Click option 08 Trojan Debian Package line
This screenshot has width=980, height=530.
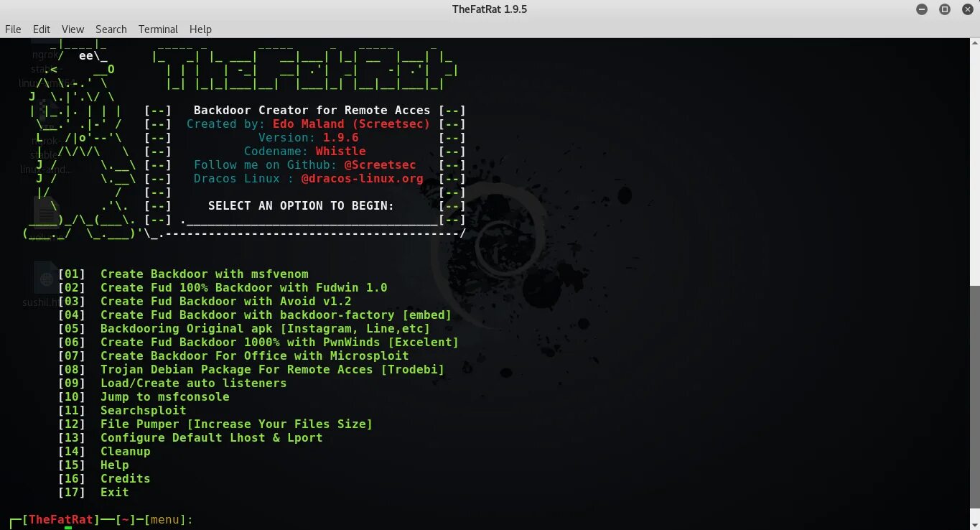coord(251,369)
